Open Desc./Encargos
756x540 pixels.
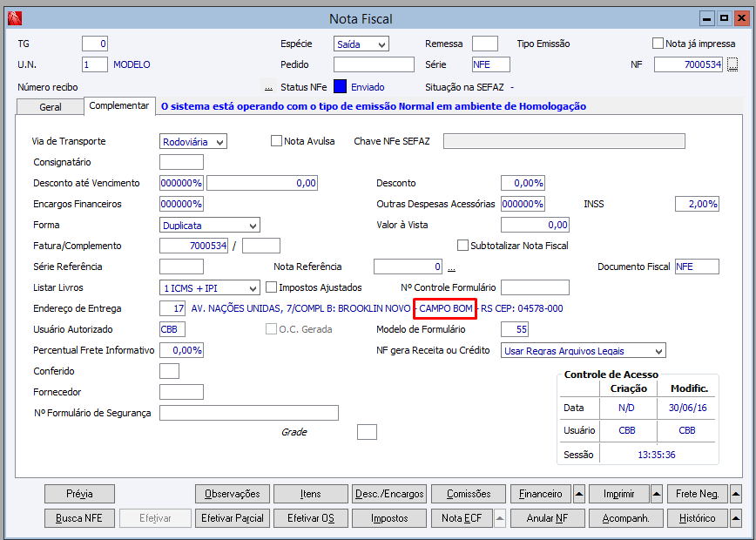click(x=389, y=494)
